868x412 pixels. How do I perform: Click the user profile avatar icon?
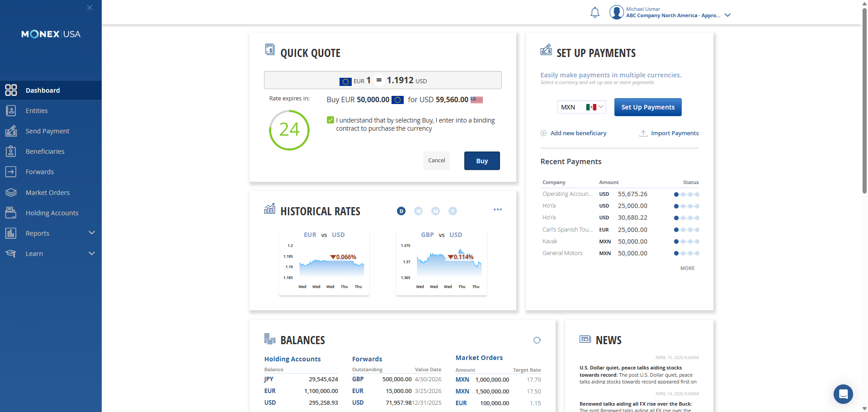pyautogui.click(x=617, y=12)
